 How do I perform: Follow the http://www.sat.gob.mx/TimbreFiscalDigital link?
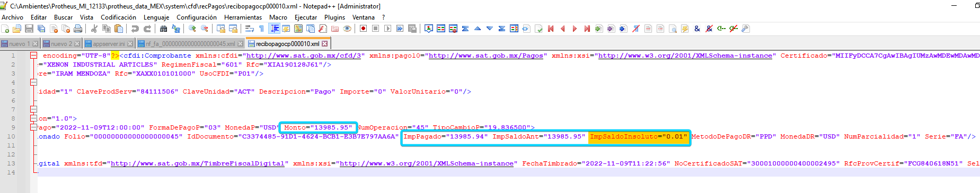click(x=198, y=163)
